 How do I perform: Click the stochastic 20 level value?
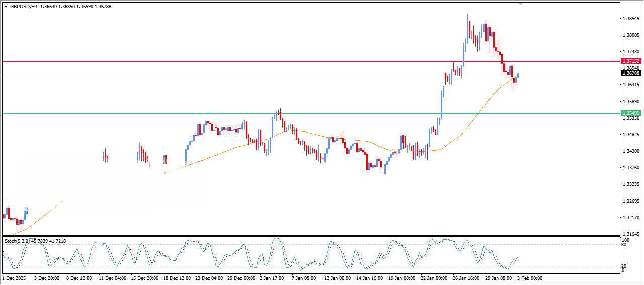point(624,266)
